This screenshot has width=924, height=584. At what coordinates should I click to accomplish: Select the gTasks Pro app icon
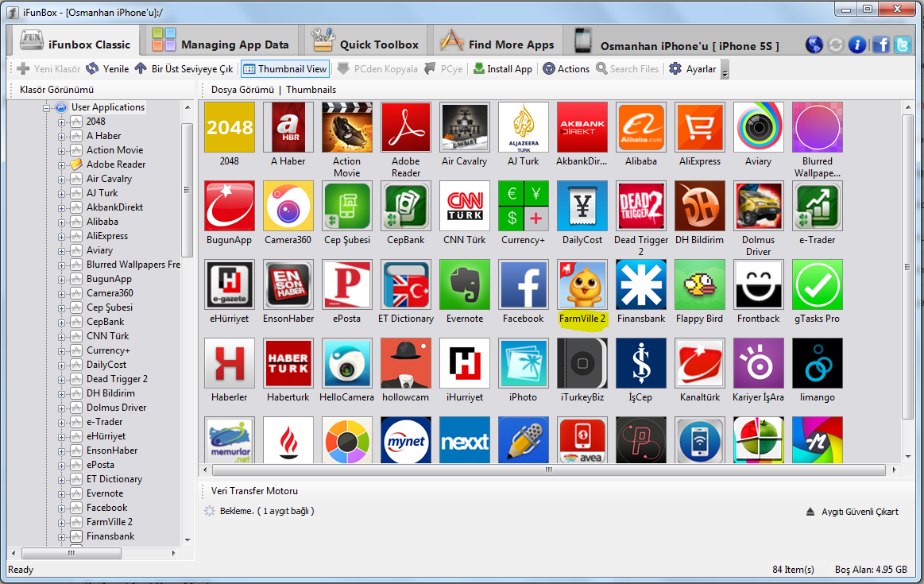pos(818,284)
